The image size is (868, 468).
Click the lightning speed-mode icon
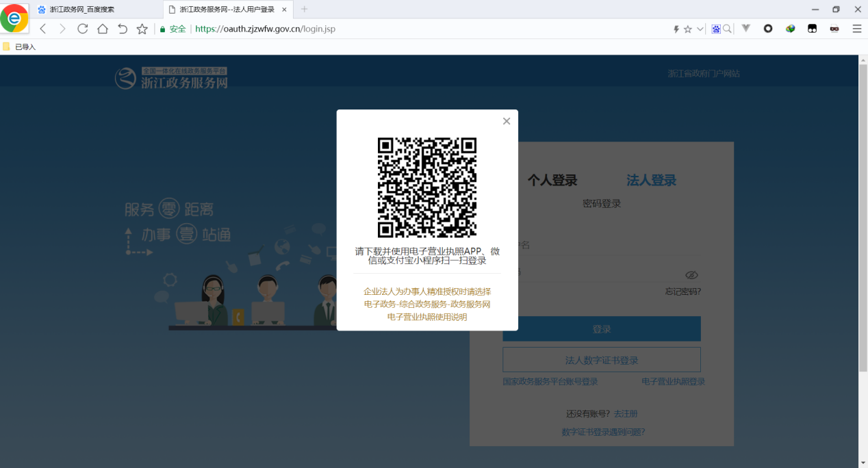click(x=676, y=29)
